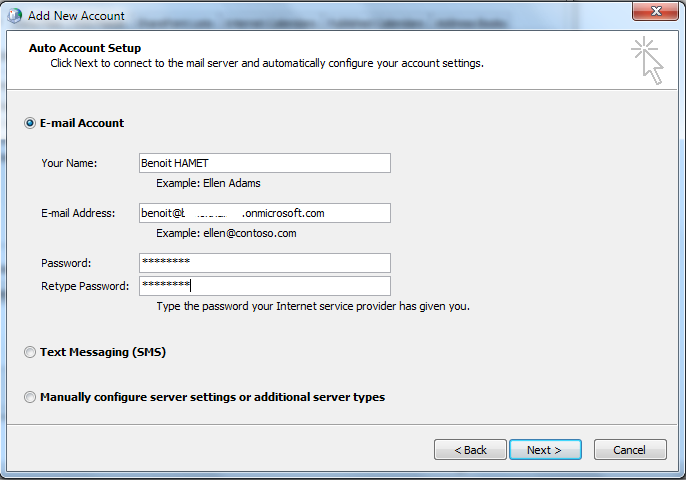Focus the E-mail Address text box
This screenshot has height=480, width=686.
tap(264, 213)
